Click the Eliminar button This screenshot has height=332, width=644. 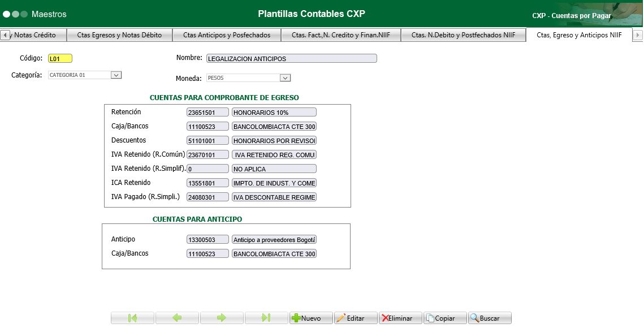click(400, 318)
